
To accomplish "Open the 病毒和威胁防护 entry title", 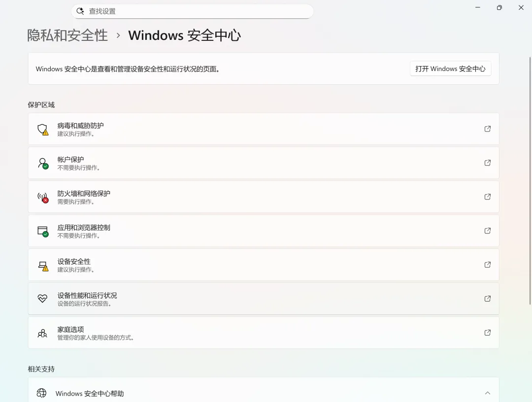I will click(80, 126).
